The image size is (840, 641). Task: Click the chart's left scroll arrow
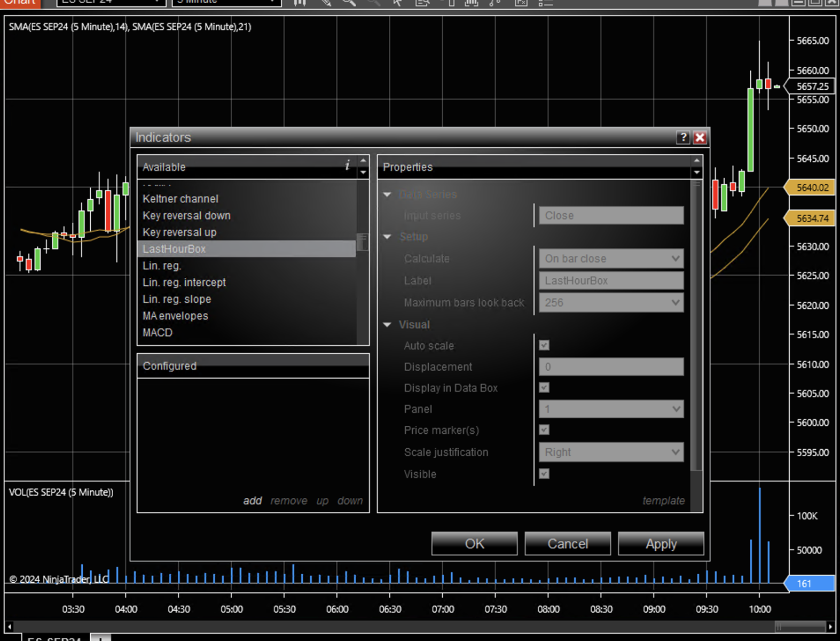[9, 626]
